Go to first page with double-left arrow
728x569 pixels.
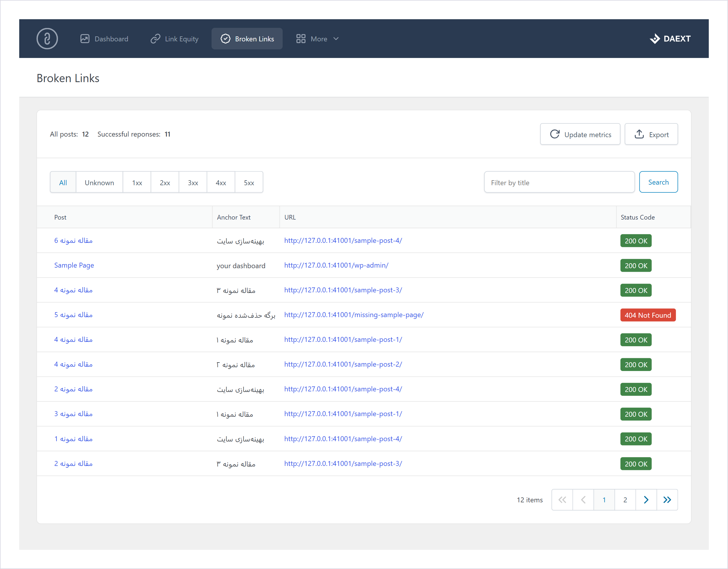coord(562,500)
